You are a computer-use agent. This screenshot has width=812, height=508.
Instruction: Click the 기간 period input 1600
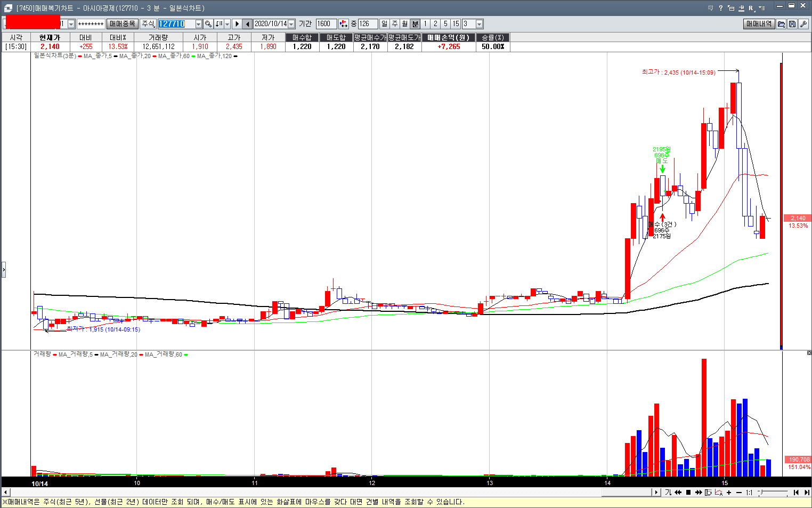[x=326, y=24]
